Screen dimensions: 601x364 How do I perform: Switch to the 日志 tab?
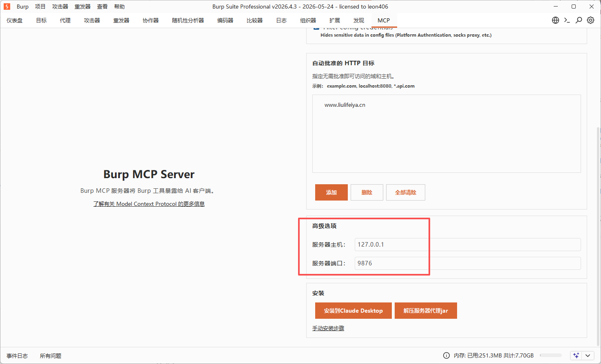(x=281, y=20)
